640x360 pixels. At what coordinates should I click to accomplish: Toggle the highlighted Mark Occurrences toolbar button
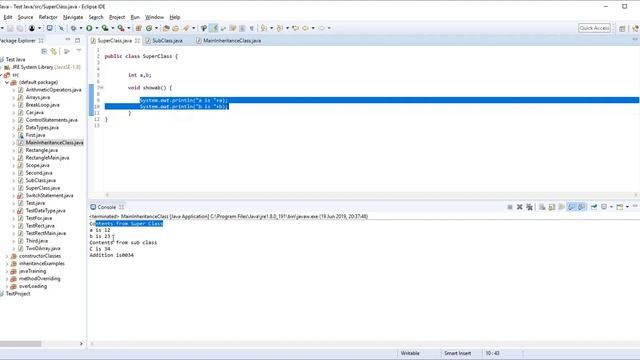(x=214, y=28)
